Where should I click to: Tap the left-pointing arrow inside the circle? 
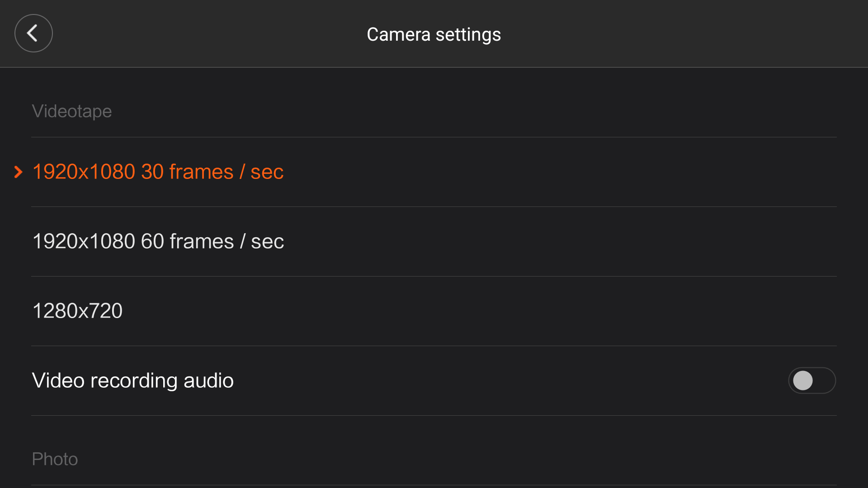click(x=32, y=33)
